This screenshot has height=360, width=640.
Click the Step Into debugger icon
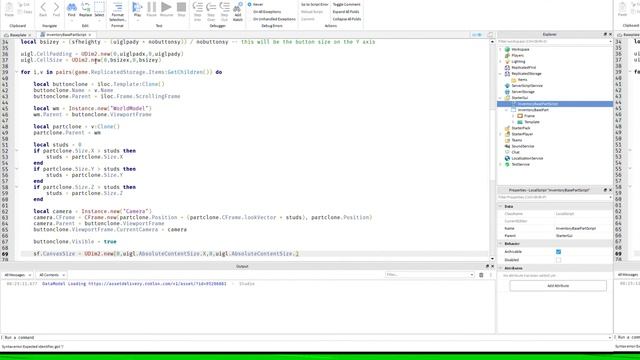[x=198, y=7]
